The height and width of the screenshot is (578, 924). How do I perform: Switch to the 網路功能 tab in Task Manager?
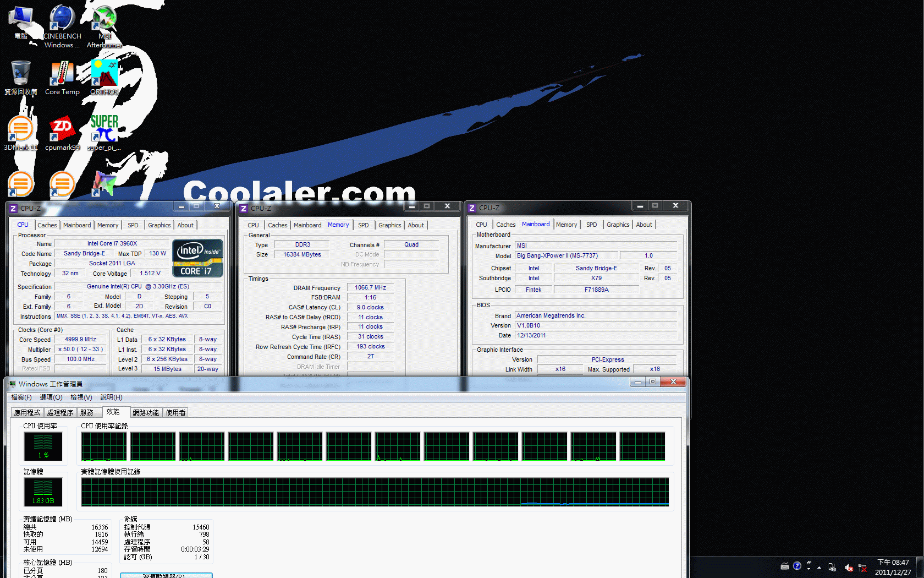tap(146, 412)
